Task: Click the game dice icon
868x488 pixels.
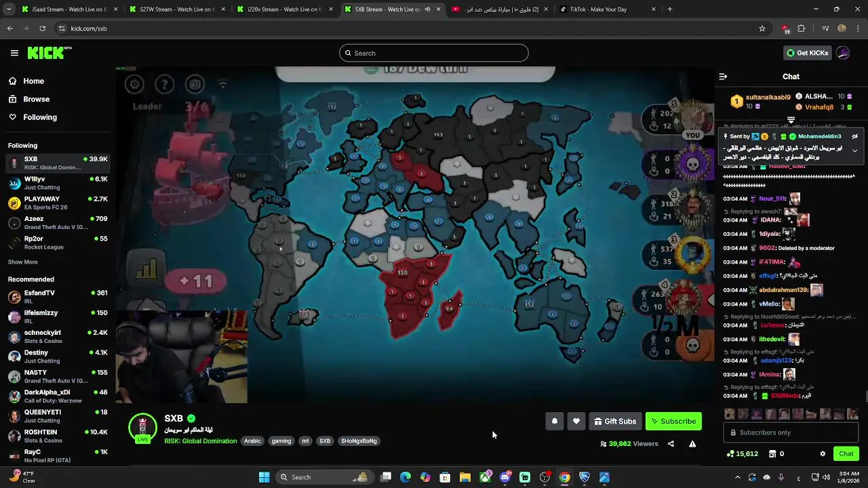Action: 195,84
